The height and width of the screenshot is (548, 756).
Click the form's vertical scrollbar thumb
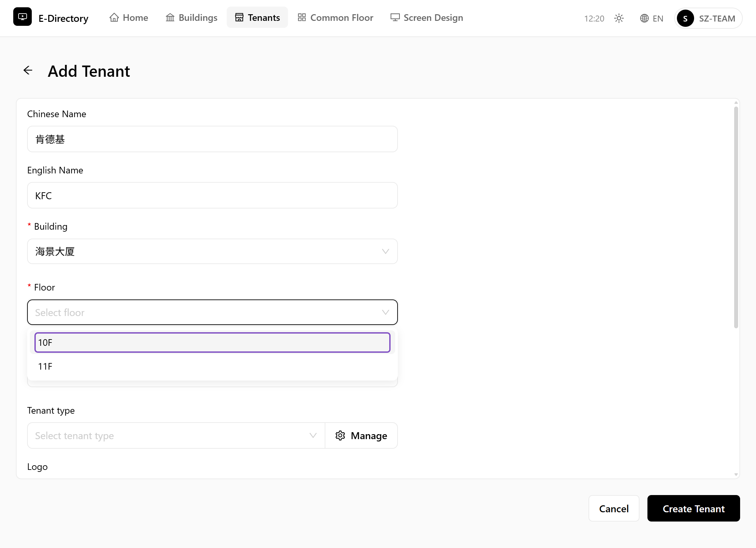pyautogui.click(x=736, y=217)
